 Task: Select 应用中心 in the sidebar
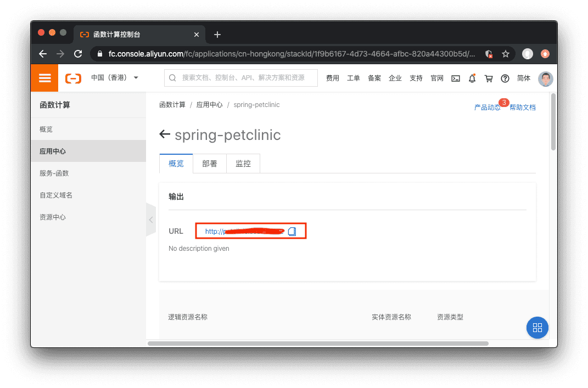click(88, 151)
